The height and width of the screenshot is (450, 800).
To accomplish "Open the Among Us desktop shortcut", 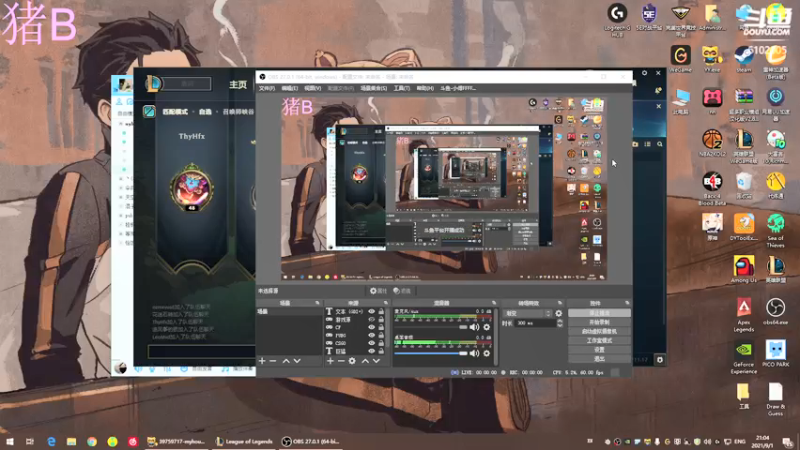I will pos(744,269).
